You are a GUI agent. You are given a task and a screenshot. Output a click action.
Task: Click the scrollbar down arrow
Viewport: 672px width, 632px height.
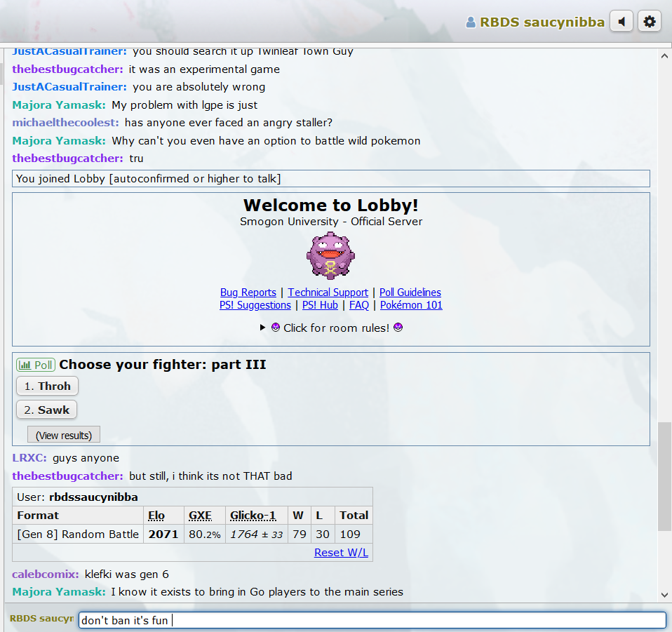tap(664, 595)
